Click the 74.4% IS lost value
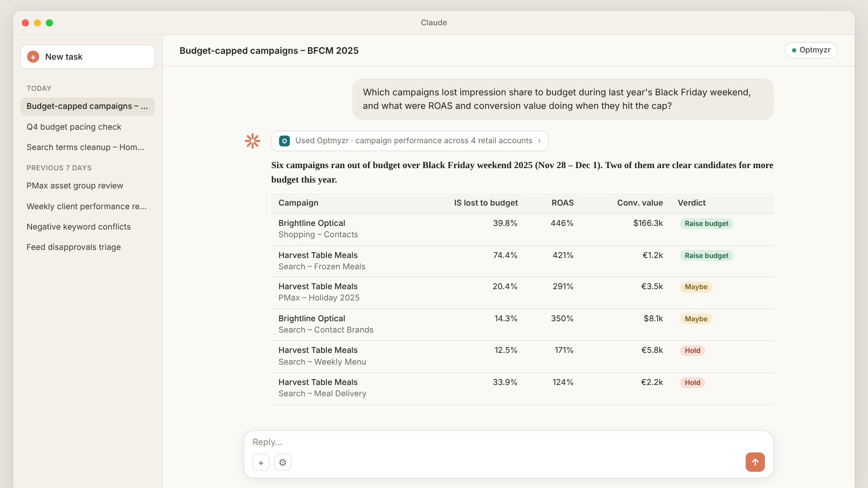This screenshot has height=488, width=868. (x=505, y=255)
